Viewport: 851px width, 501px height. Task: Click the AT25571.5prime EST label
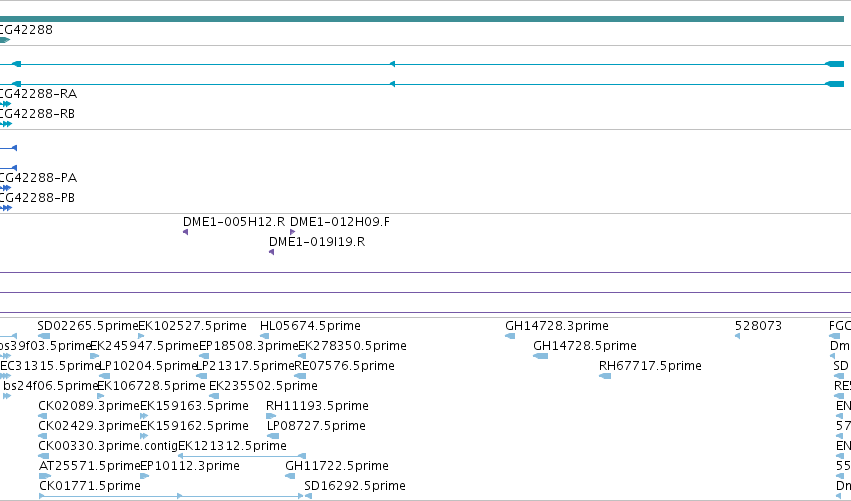point(90,466)
